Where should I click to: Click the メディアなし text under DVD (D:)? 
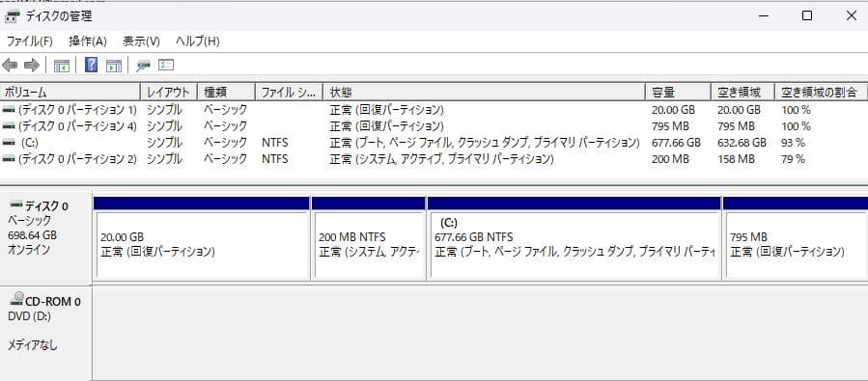(x=32, y=345)
